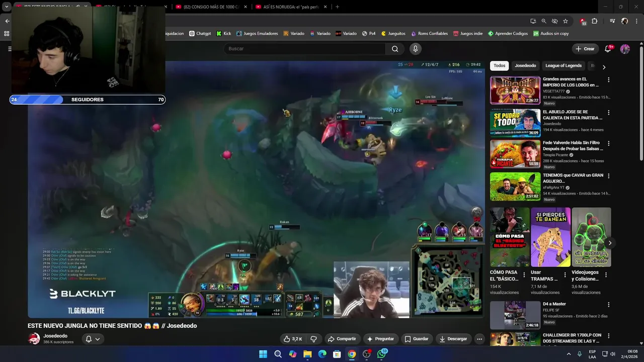The width and height of the screenshot is (644, 362).
Task: Open options for CÓMO PASA EL BÁSICO short
Action: (x=524, y=275)
